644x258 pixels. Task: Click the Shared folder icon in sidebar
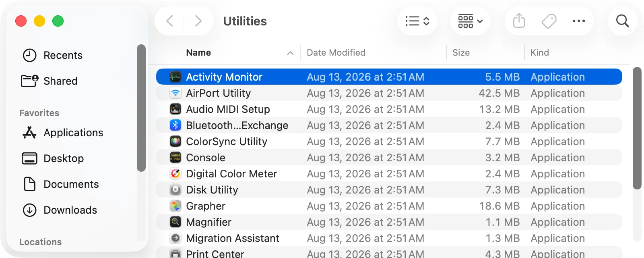(29, 81)
